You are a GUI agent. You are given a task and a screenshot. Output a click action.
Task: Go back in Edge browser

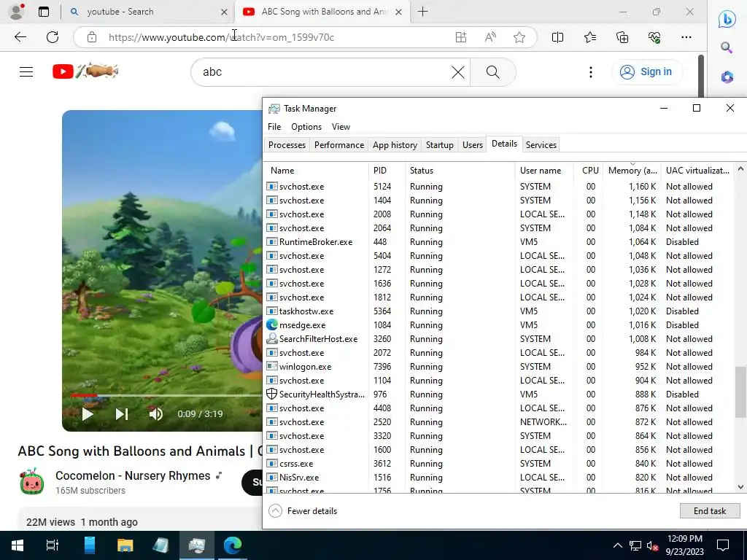20,37
